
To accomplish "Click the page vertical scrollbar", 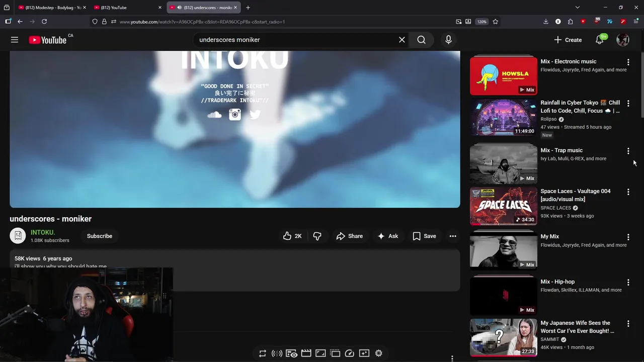I will (x=641, y=85).
